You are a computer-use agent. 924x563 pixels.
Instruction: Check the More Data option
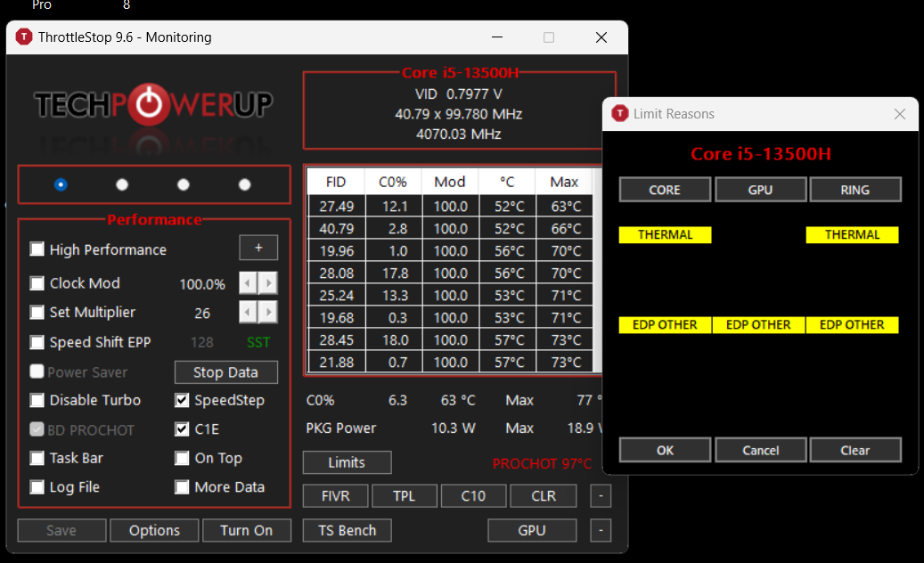pos(182,487)
